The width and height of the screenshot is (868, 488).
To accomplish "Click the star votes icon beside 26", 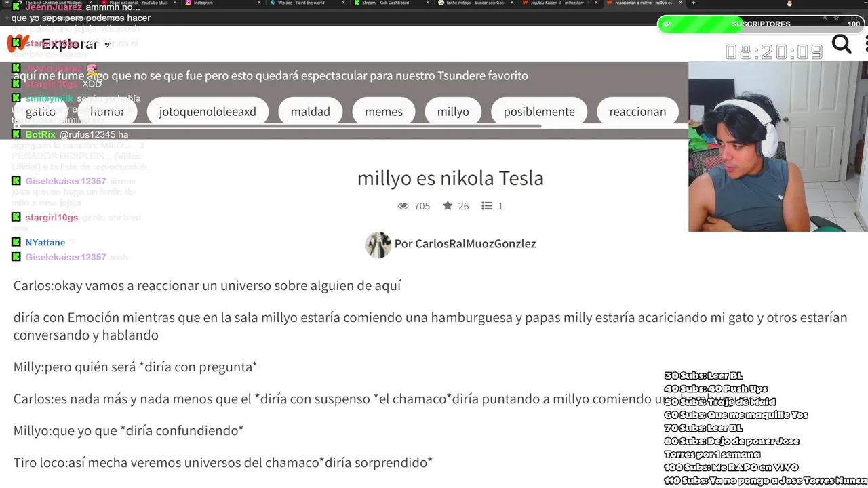I will [448, 205].
